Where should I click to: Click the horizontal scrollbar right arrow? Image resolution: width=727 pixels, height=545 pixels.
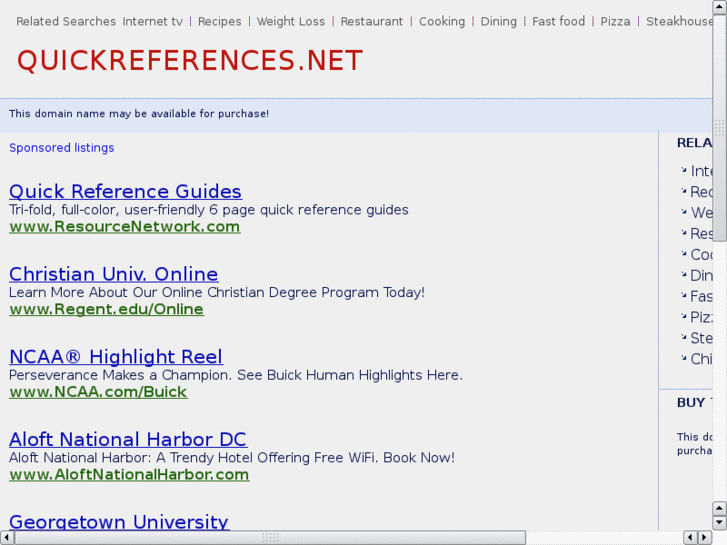click(x=705, y=538)
